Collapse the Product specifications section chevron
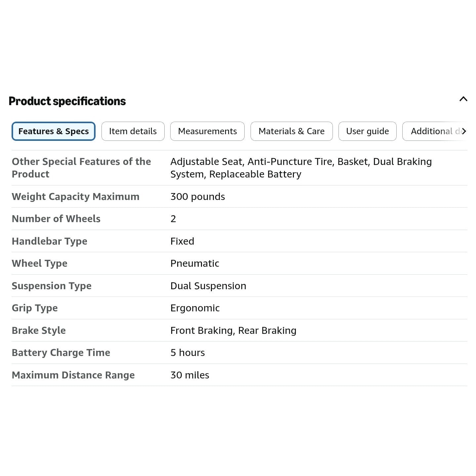The image size is (476, 476). (463, 99)
